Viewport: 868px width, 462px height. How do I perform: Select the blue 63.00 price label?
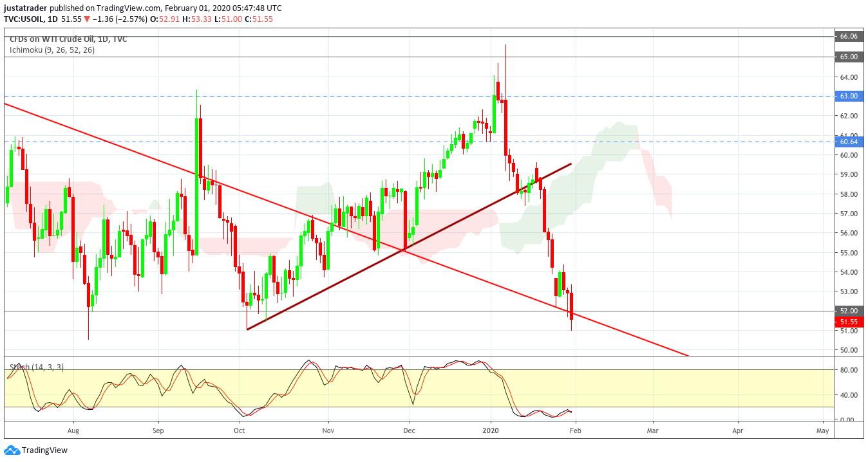pos(849,96)
